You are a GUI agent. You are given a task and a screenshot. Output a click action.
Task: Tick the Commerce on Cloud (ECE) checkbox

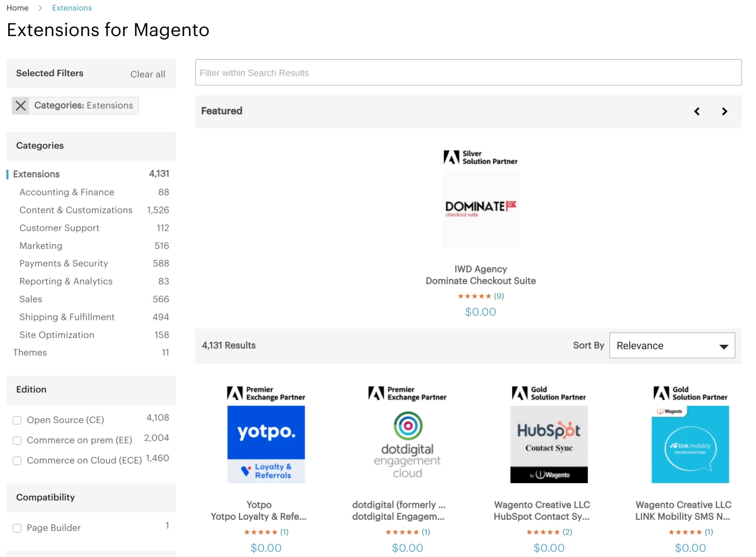[17, 461]
